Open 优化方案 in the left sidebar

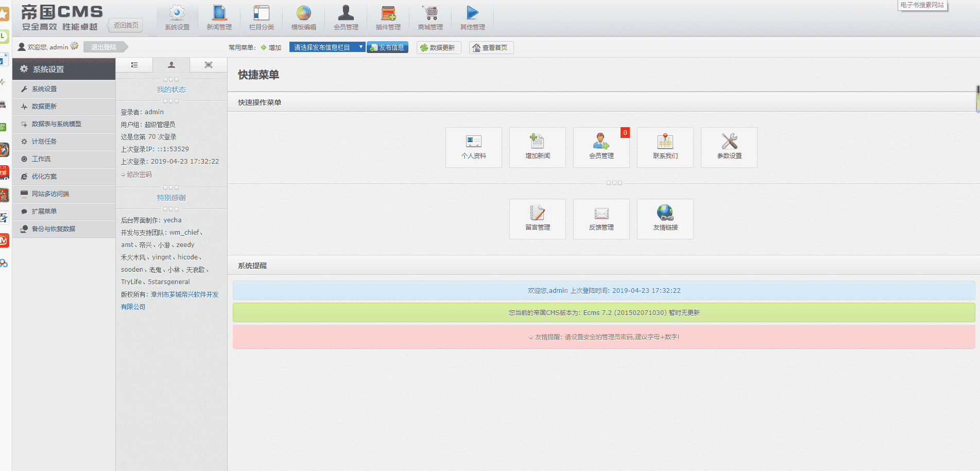tap(64, 177)
